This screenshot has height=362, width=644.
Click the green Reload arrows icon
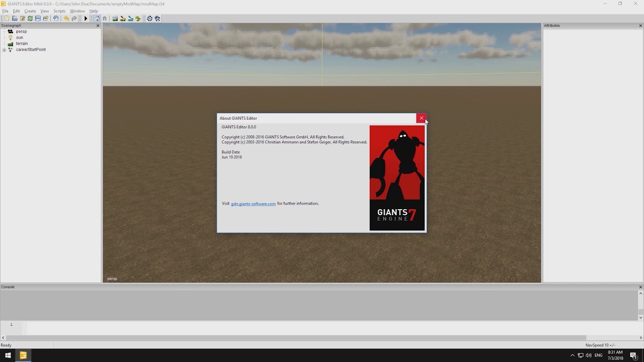tap(30, 19)
